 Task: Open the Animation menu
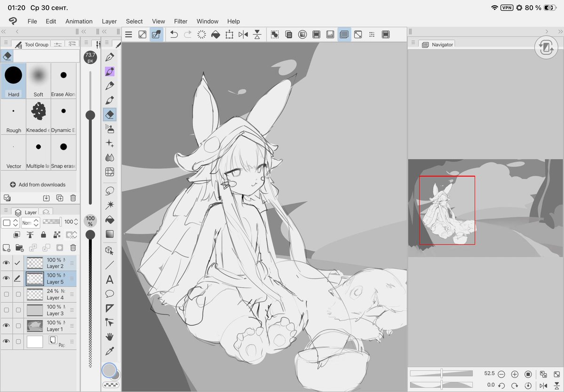[x=79, y=21]
